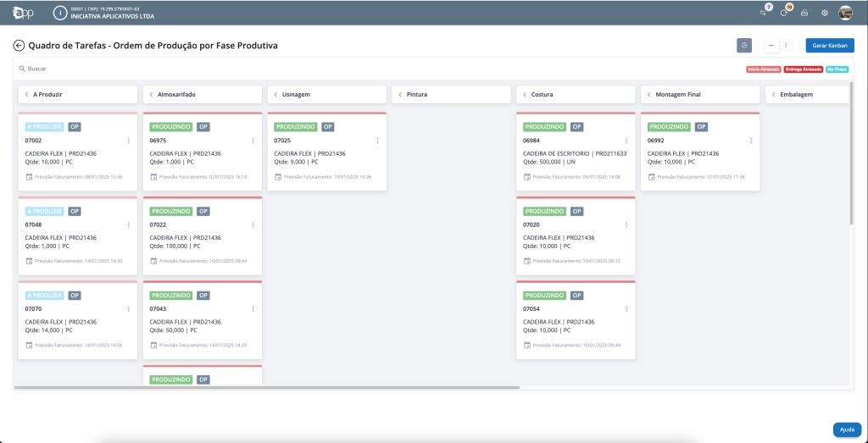Screen dimensions: 868x443
Task: Click the calendar icon on card 06975
Action: point(154,177)
